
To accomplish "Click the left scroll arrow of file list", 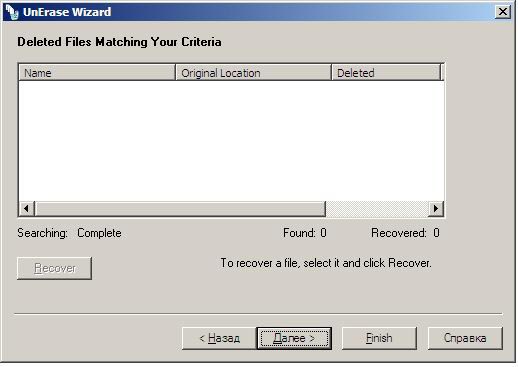I will [x=27, y=209].
